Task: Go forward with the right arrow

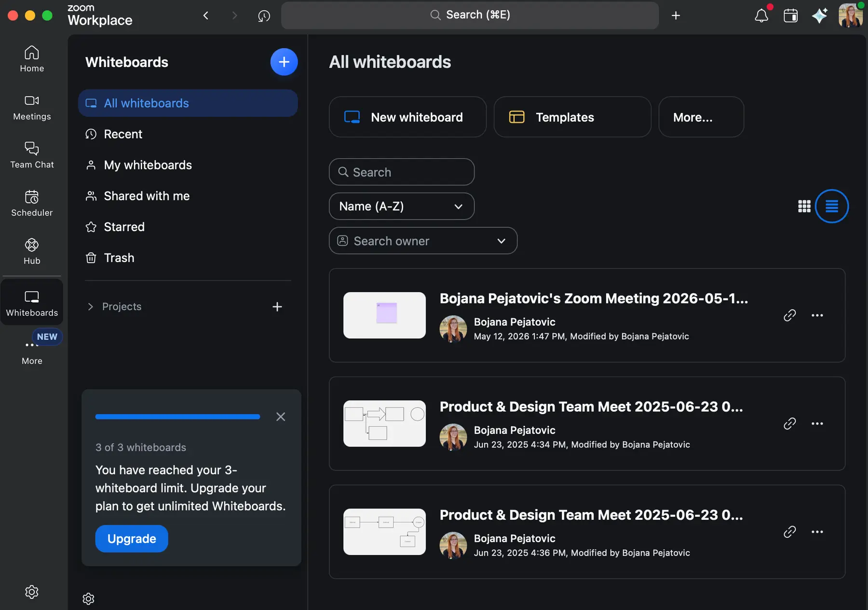Action: coord(235,15)
